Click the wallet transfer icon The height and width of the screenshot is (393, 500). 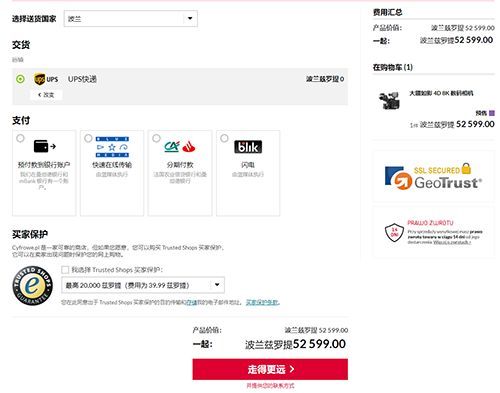click(x=45, y=146)
